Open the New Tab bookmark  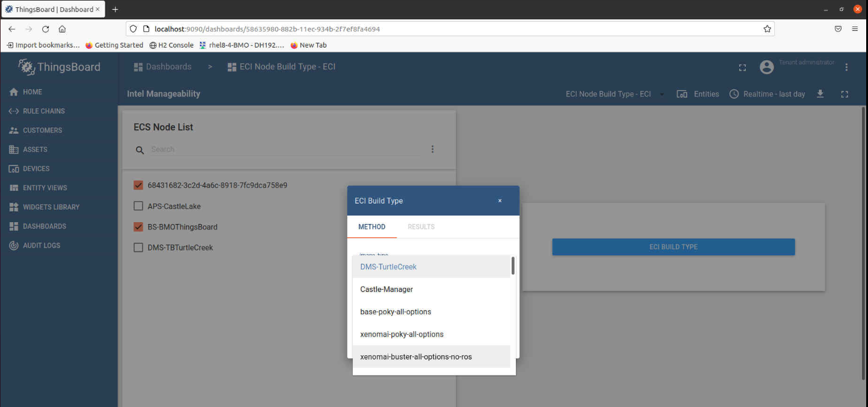coord(309,45)
